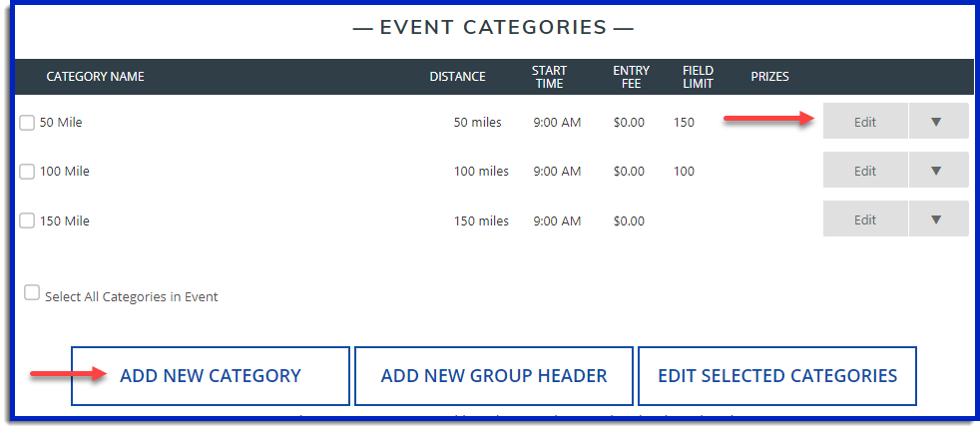This screenshot has height=431, width=980.
Task: Check the 150 Mile category checkbox
Action: tap(27, 220)
